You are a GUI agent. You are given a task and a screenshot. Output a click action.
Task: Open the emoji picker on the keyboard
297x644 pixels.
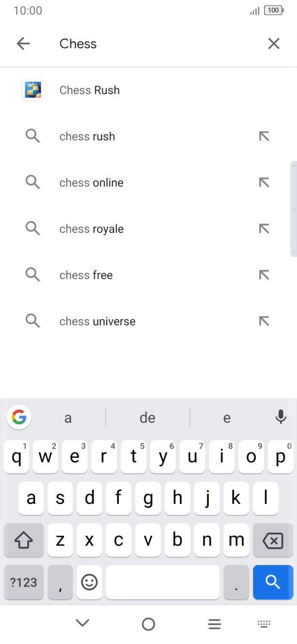89,582
